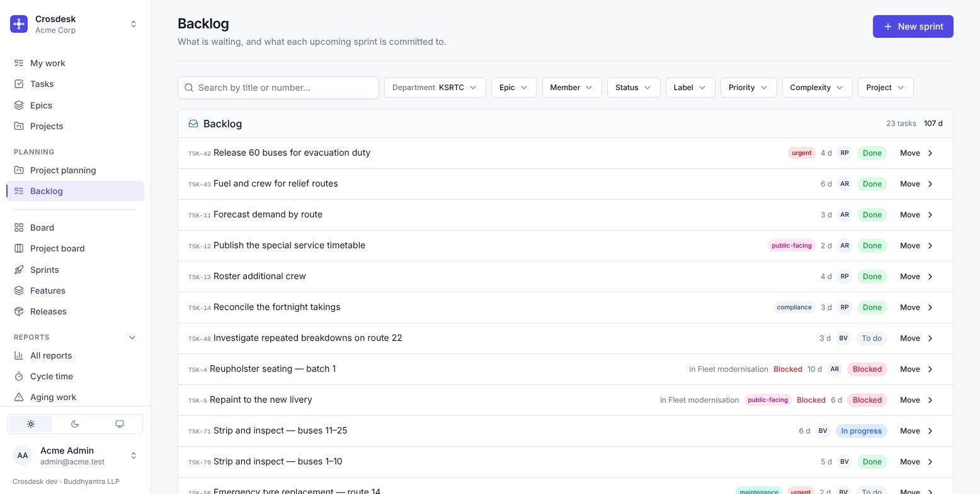Click the Backlog inbox icon in list header
The height and width of the screenshot is (494, 980).
click(x=193, y=123)
